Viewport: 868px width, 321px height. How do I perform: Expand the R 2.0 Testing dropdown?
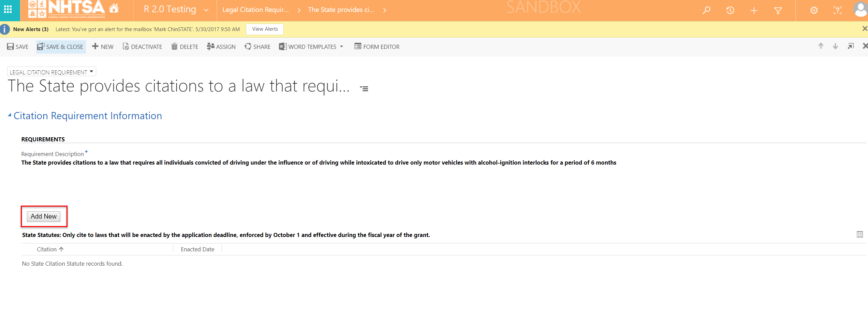pyautogui.click(x=206, y=10)
